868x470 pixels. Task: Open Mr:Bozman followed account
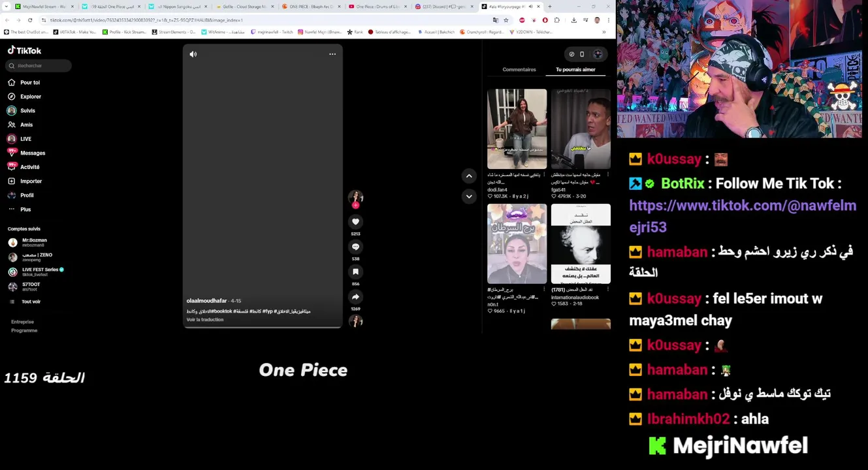click(28, 242)
